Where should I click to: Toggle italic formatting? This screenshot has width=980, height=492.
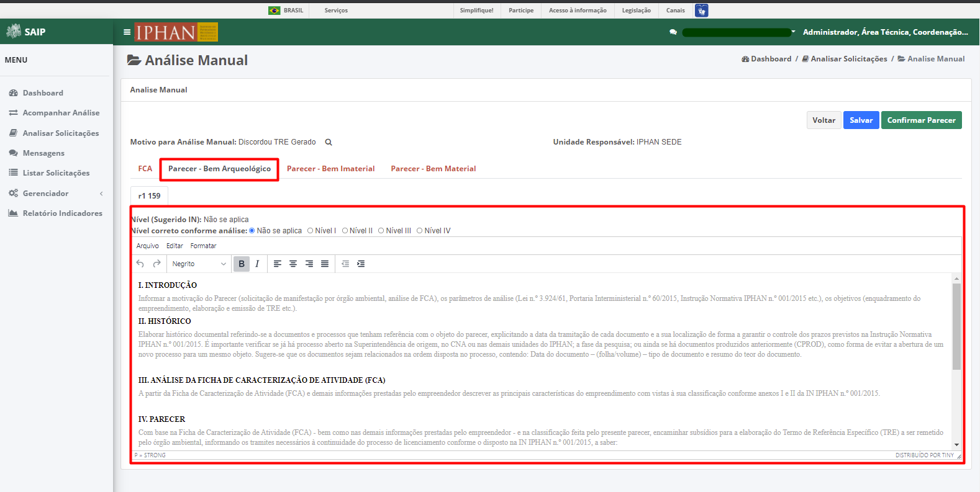coord(257,264)
